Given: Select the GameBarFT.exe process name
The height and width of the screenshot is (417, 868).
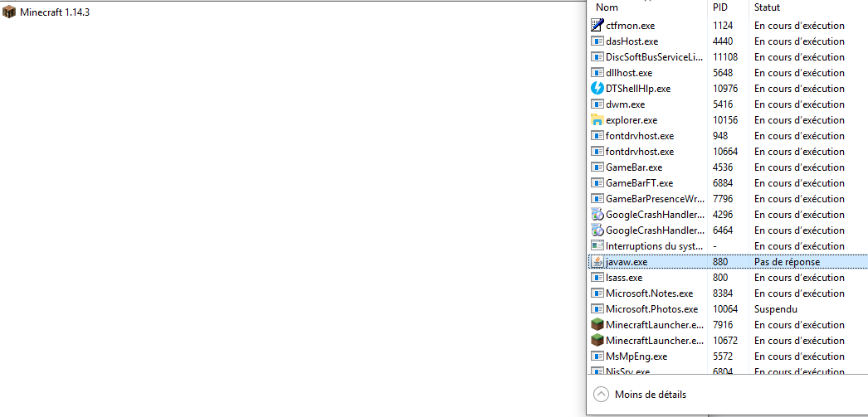Looking at the screenshot, I should click(x=639, y=183).
